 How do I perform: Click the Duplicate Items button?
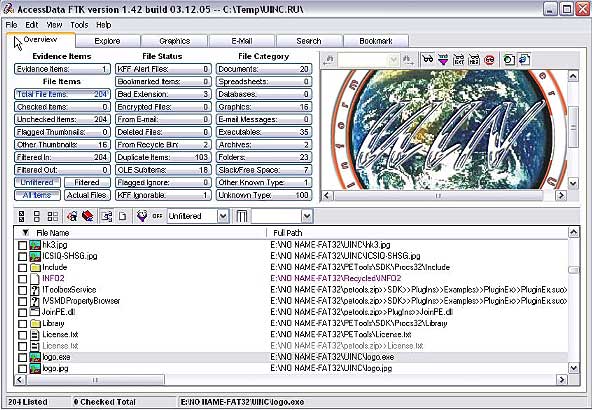point(163,157)
